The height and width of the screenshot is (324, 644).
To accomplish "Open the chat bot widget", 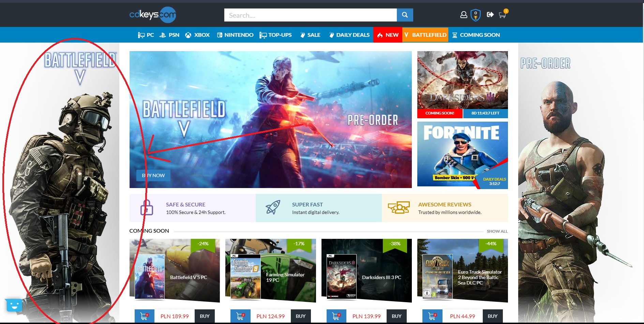I will [x=14, y=305].
